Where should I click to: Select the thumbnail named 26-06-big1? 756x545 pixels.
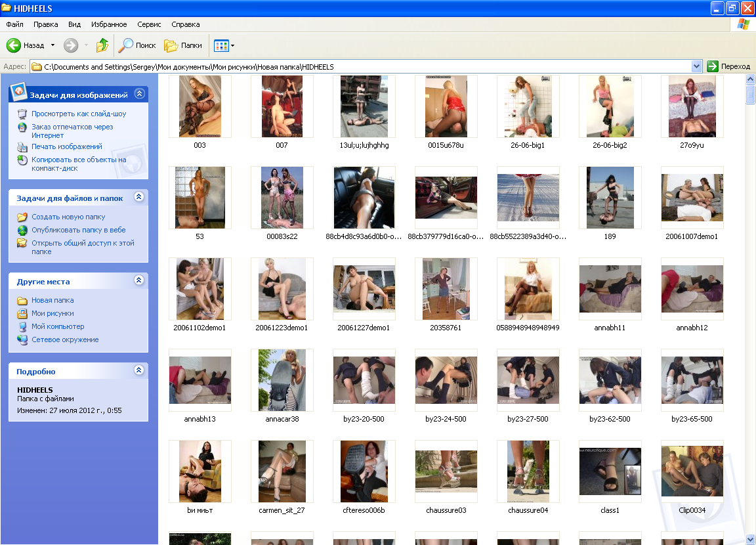pyautogui.click(x=528, y=106)
